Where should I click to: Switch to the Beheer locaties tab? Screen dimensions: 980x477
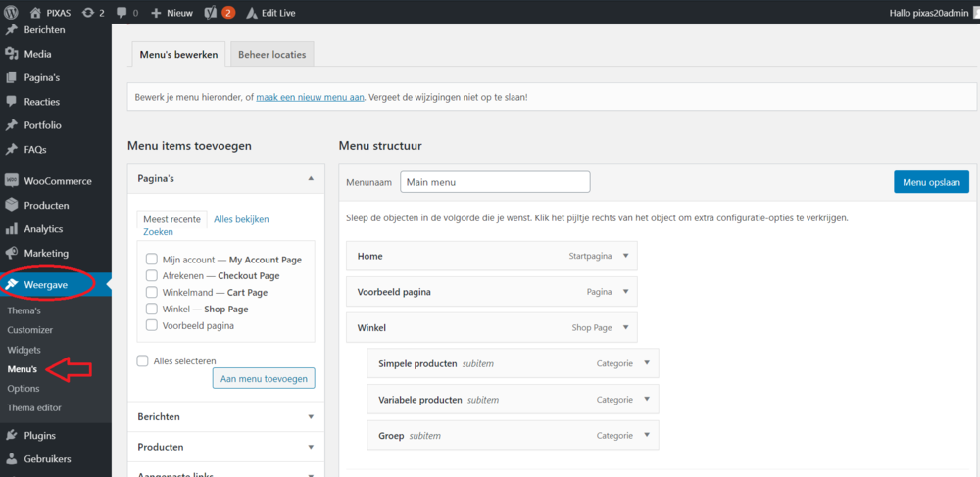(271, 54)
